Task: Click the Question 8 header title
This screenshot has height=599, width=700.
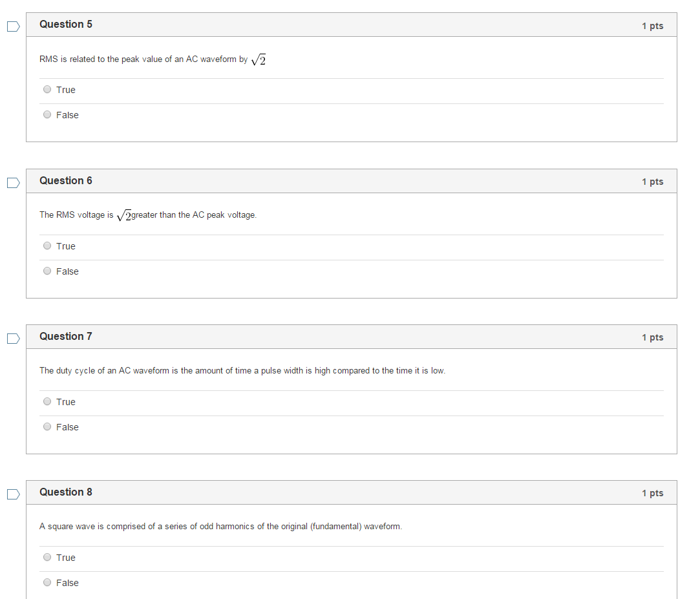Action: click(66, 492)
